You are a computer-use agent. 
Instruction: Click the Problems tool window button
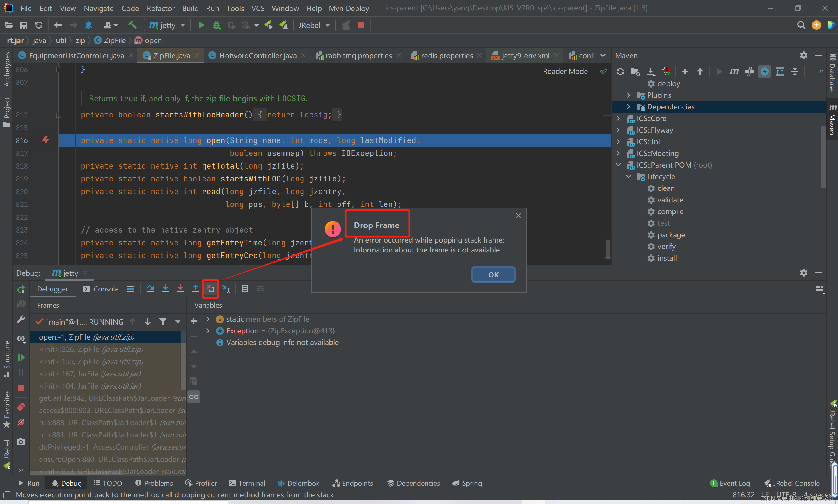[154, 483]
